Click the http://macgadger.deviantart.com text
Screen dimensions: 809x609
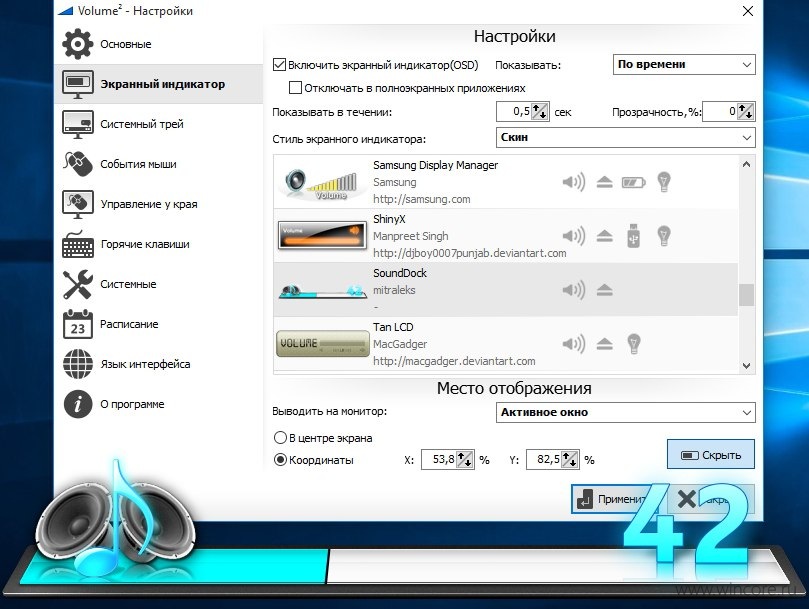(x=454, y=361)
